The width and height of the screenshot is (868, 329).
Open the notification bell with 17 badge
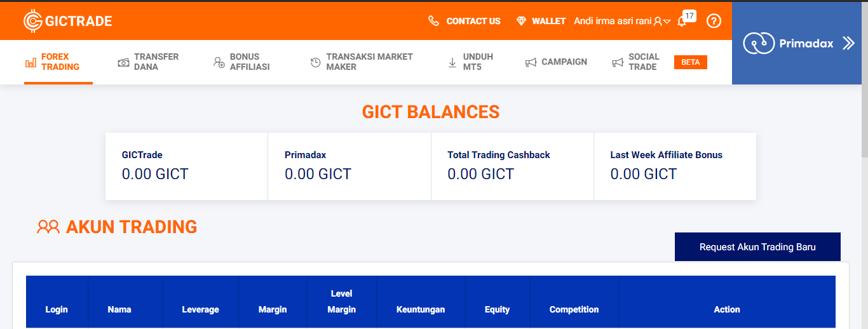click(x=682, y=22)
